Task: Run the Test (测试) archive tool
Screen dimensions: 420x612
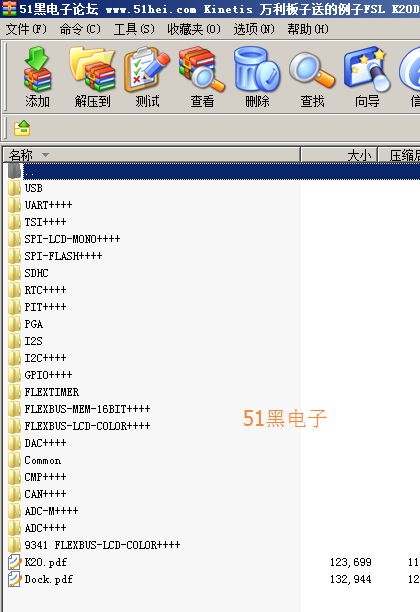Action: click(x=147, y=77)
